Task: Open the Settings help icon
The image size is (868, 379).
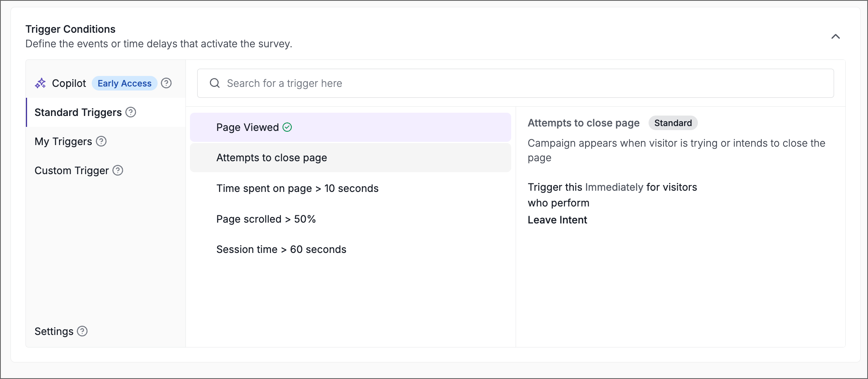Action: [x=83, y=331]
